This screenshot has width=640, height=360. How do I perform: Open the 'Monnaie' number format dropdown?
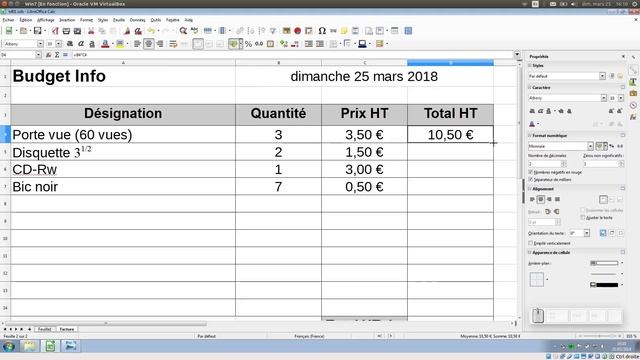(590, 146)
